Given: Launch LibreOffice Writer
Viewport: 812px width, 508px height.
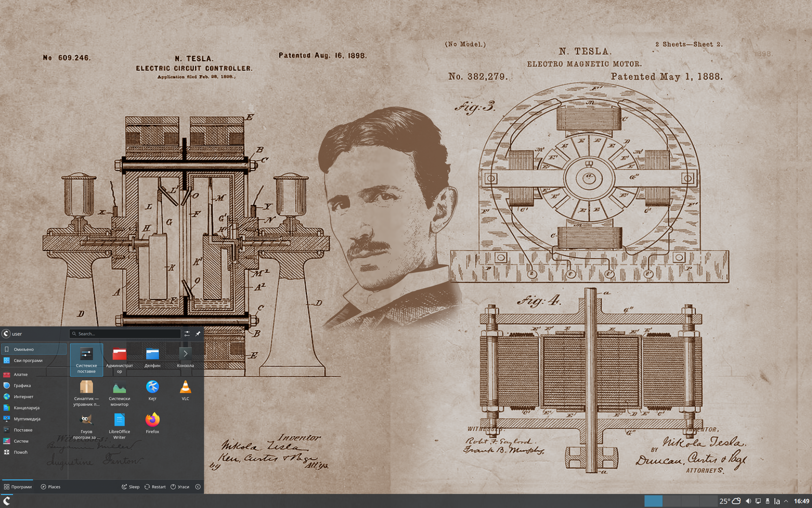Looking at the screenshot, I should point(119,426).
